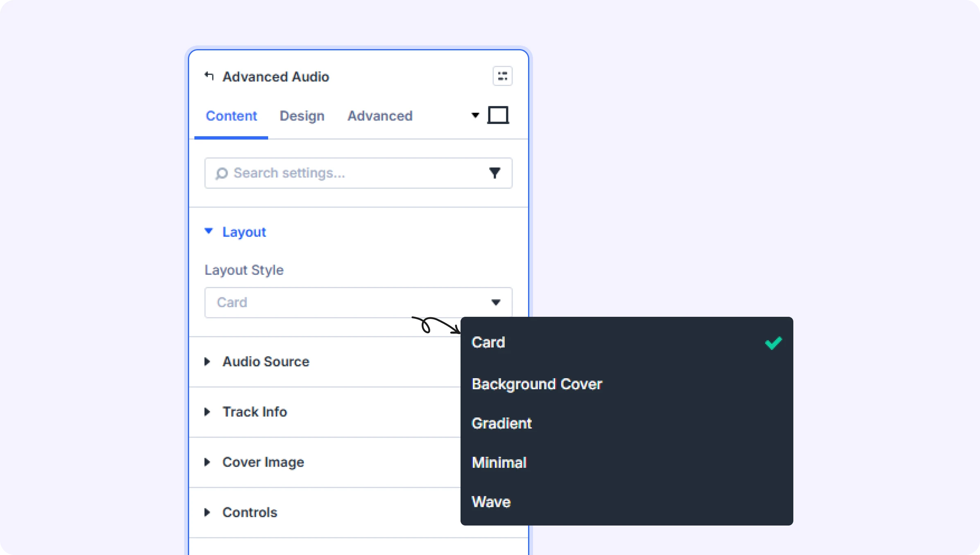Open the filter funnel icon in search

tap(495, 173)
